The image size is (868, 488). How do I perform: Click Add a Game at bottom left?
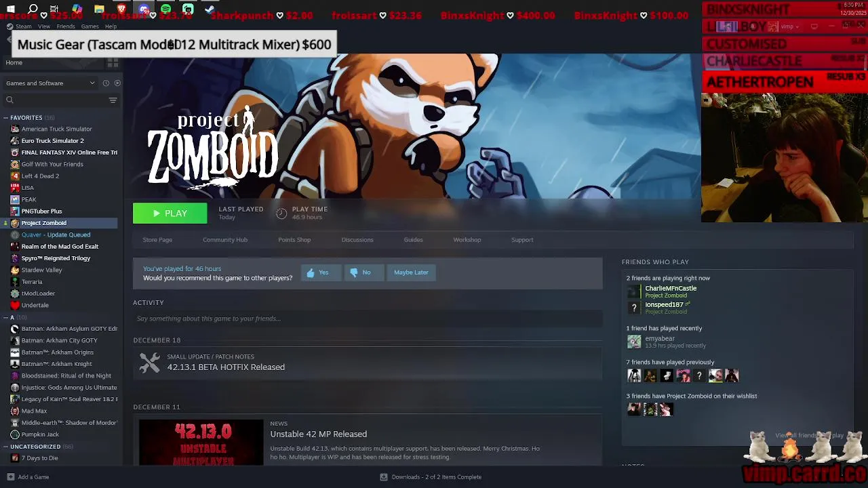pos(28,477)
